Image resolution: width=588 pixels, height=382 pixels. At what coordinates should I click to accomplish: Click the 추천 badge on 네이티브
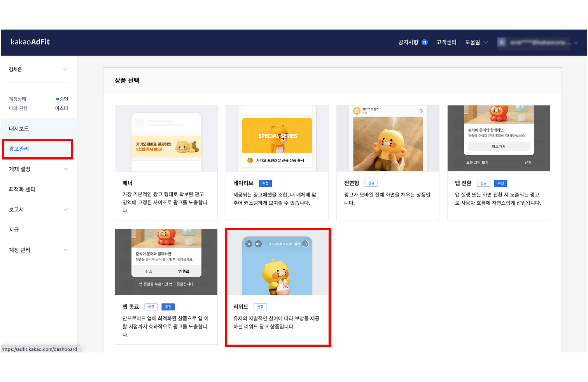265,183
